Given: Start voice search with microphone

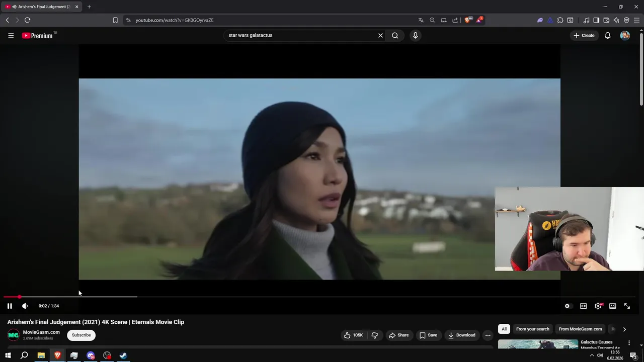Looking at the screenshot, I should [415, 35].
